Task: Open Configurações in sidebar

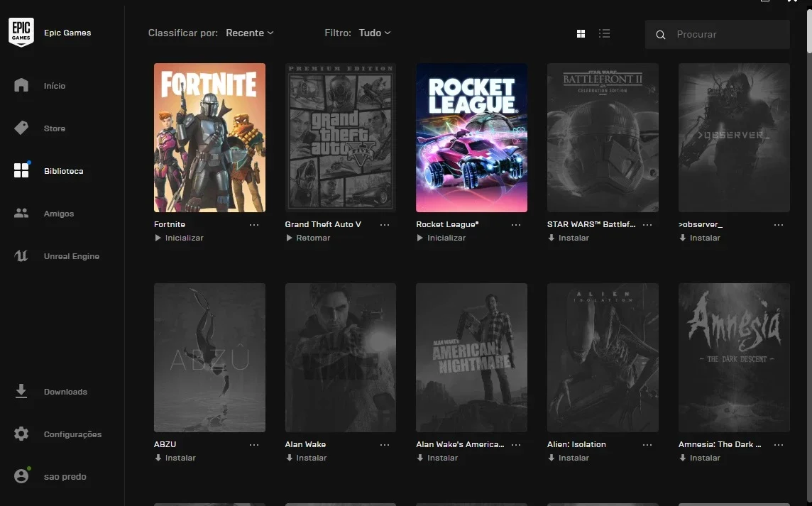Action: (x=72, y=434)
